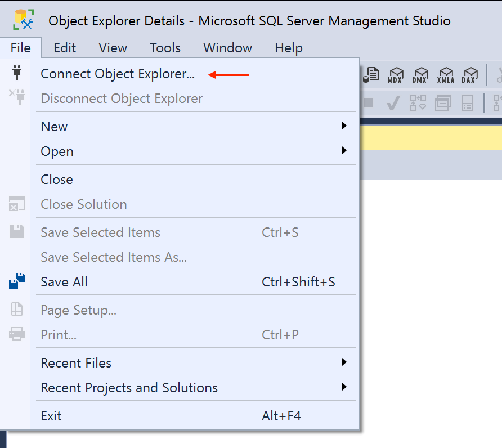The height and width of the screenshot is (448, 502).
Task: Open the Help menu
Action: tap(289, 48)
